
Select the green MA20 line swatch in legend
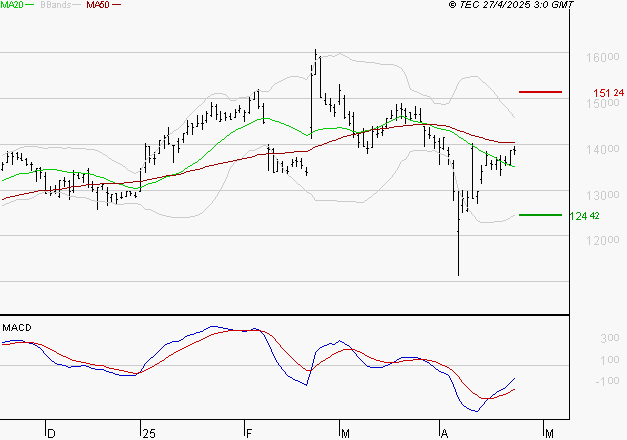point(32,6)
